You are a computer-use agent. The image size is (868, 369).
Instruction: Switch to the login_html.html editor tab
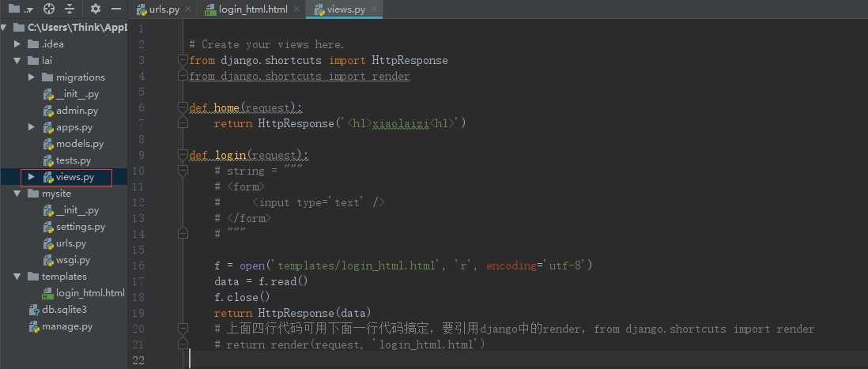point(253,9)
